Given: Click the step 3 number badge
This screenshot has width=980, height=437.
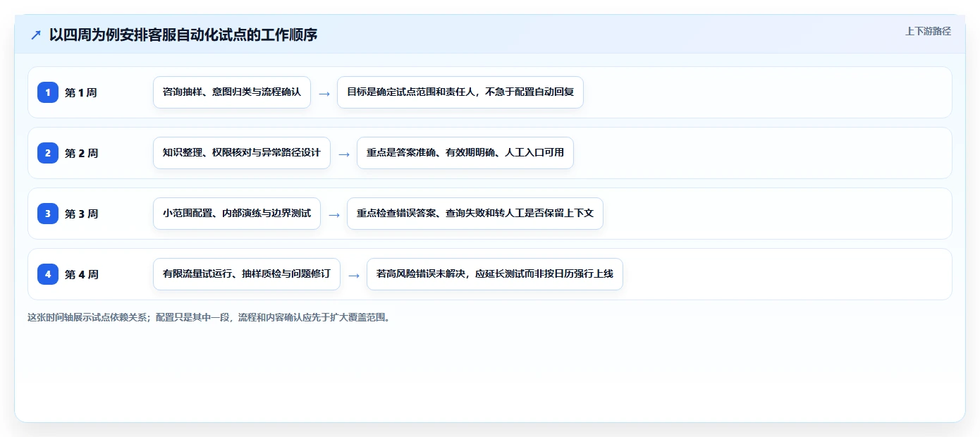Looking at the screenshot, I should [x=48, y=214].
